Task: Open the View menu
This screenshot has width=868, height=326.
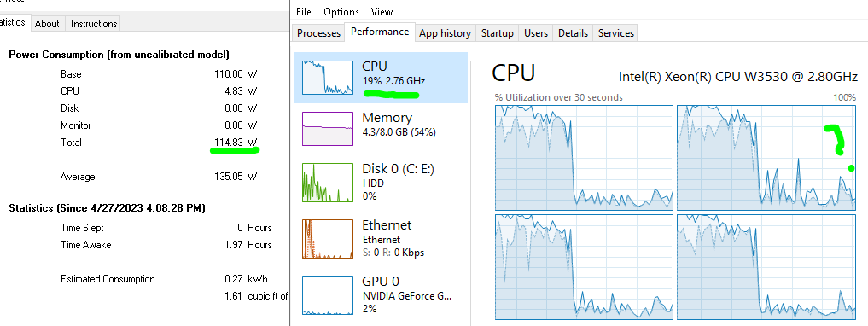Action: coord(382,12)
